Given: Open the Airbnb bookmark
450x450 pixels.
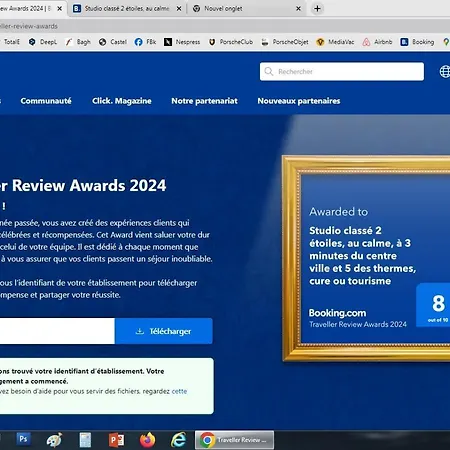Looking at the screenshot, I should coord(378,42).
